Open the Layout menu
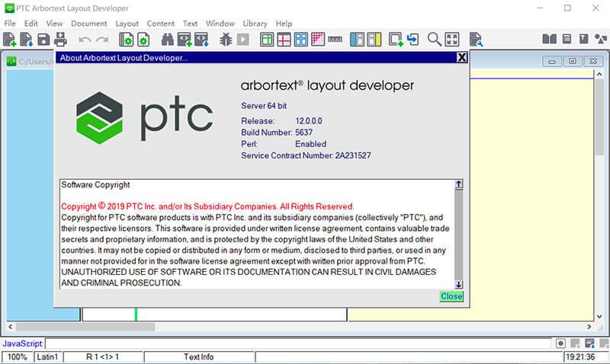Image resolution: width=610 pixels, height=364 pixels. click(127, 24)
